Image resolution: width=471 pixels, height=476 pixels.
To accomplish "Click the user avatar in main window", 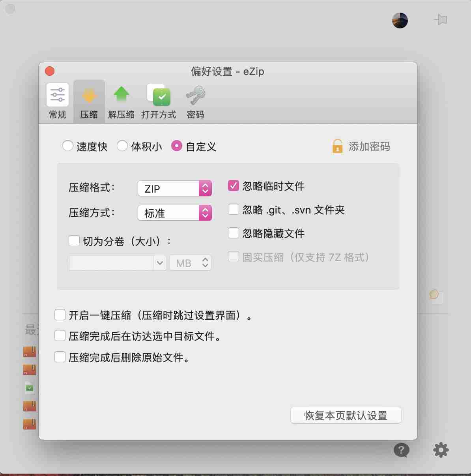I will (400, 21).
